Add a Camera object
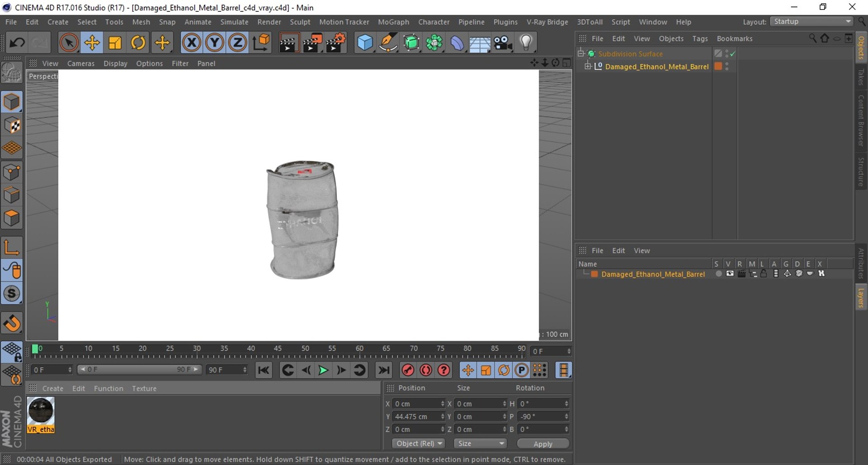868x465 pixels. click(503, 43)
